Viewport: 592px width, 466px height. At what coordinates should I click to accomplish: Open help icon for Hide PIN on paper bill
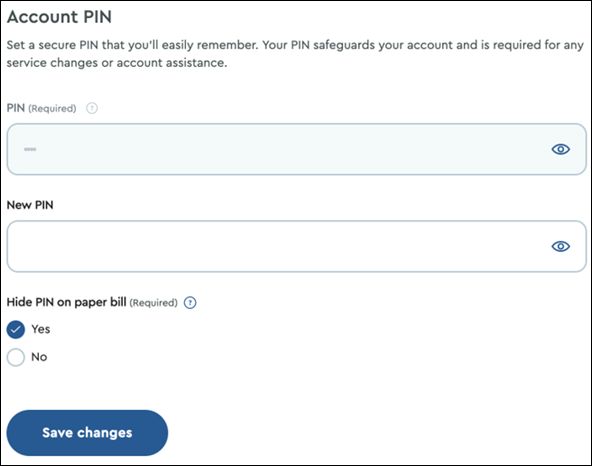190,302
